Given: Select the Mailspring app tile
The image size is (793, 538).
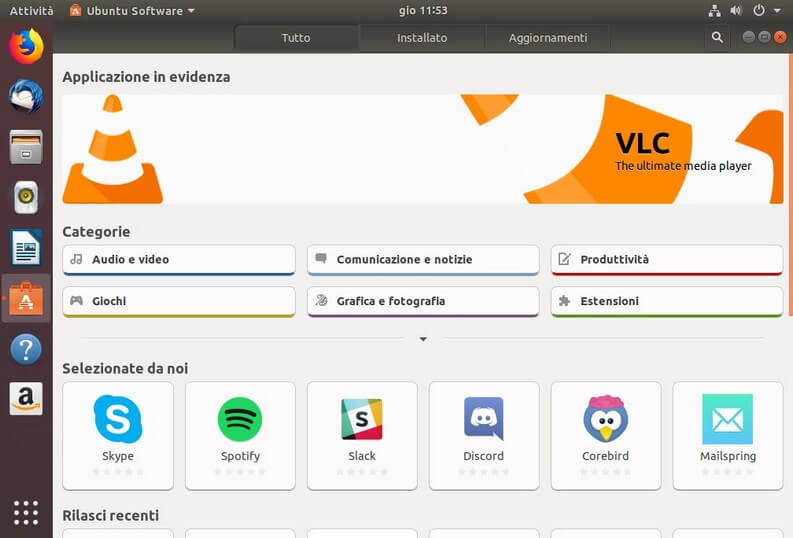Looking at the screenshot, I should click(728, 436).
